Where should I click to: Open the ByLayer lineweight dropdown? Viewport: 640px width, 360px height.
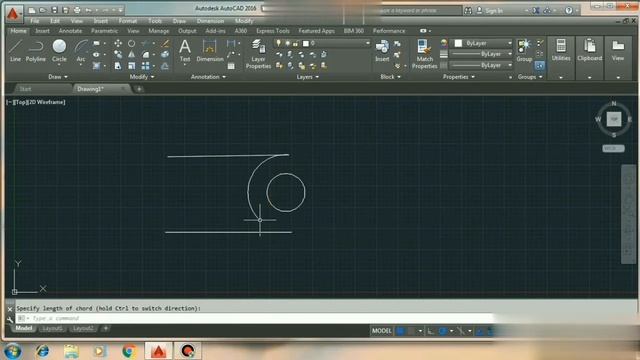tap(482, 54)
